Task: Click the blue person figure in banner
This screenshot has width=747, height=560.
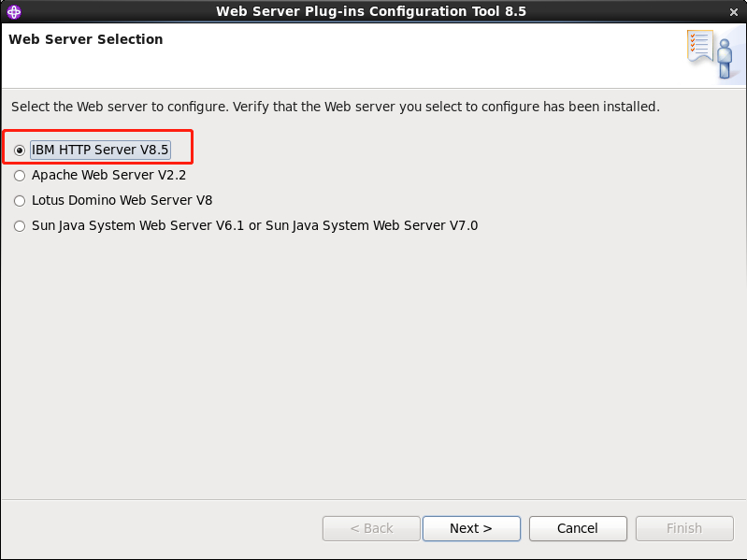Action: 725,59
